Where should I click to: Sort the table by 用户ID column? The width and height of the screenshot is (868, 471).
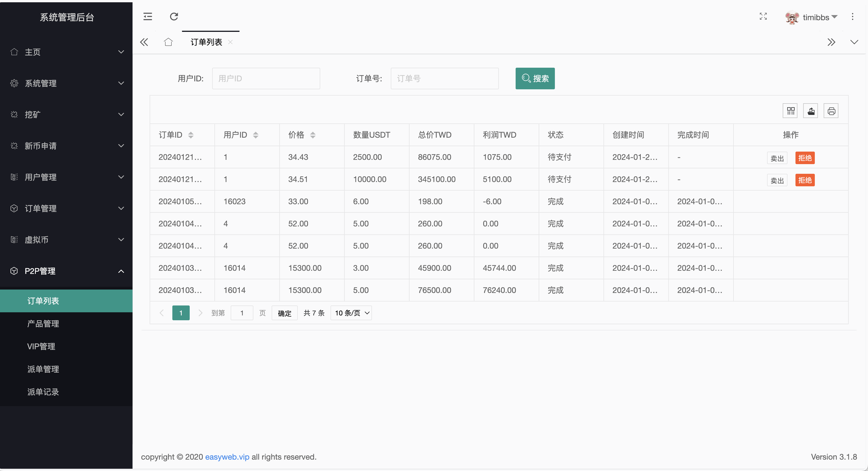(x=255, y=135)
